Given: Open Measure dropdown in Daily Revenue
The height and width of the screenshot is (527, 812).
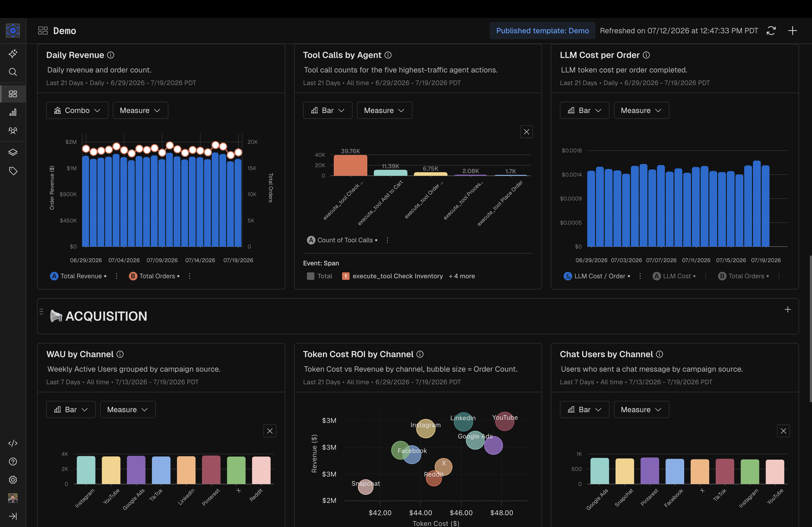Looking at the screenshot, I should click(140, 110).
